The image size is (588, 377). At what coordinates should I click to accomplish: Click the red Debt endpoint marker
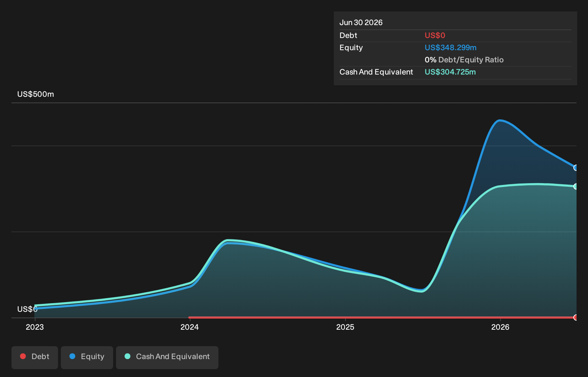pyautogui.click(x=576, y=318)
